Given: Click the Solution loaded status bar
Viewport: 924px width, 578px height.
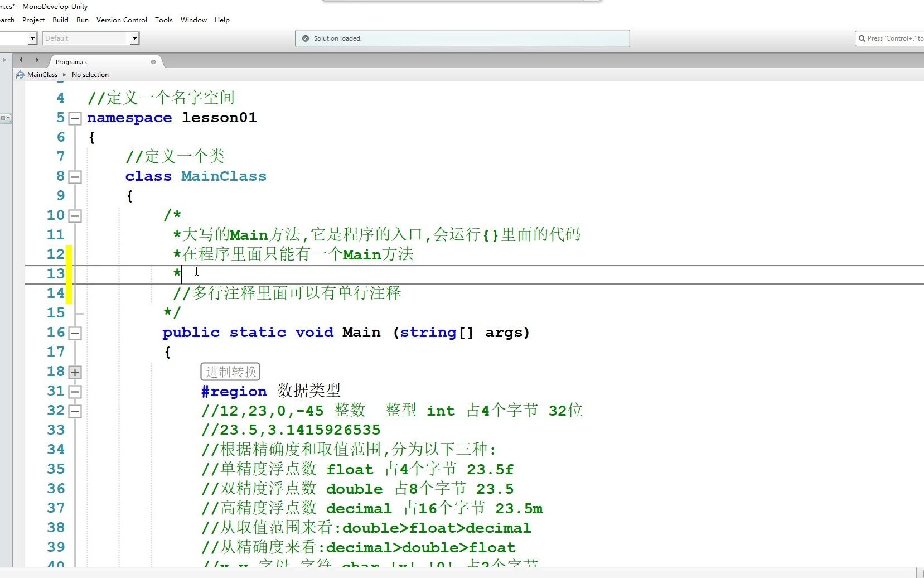Looking at the screenshot, I should [x=462, y=38].
